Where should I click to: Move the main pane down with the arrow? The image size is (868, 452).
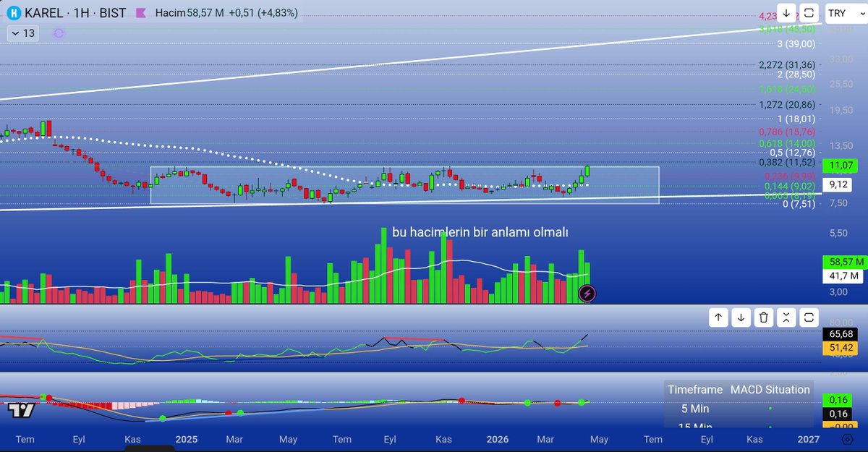pos(786,13)
